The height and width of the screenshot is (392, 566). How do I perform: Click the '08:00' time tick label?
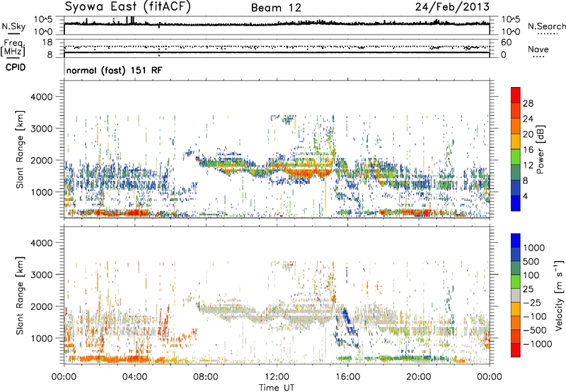pyautogui.click(x=206, y=377)
